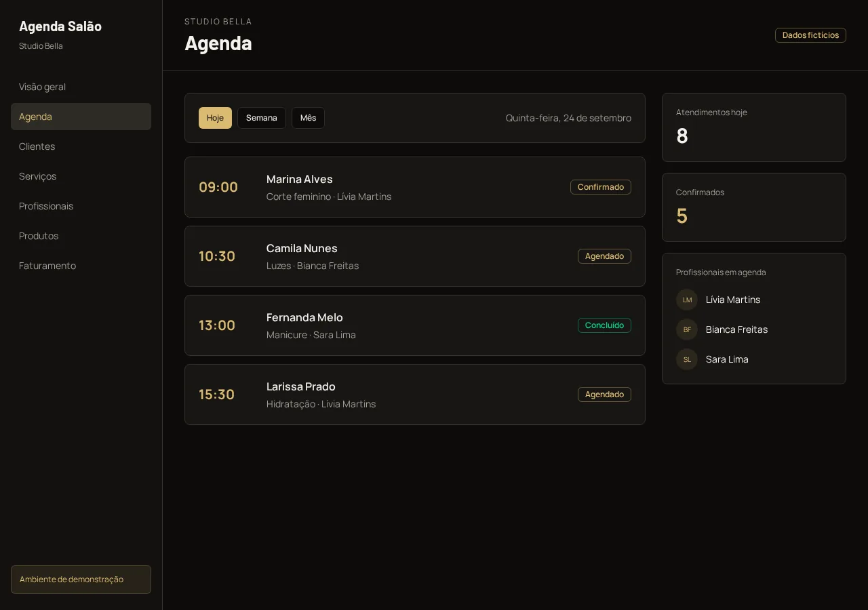
Task: Click the Confirmados count card
Action: 754,207
